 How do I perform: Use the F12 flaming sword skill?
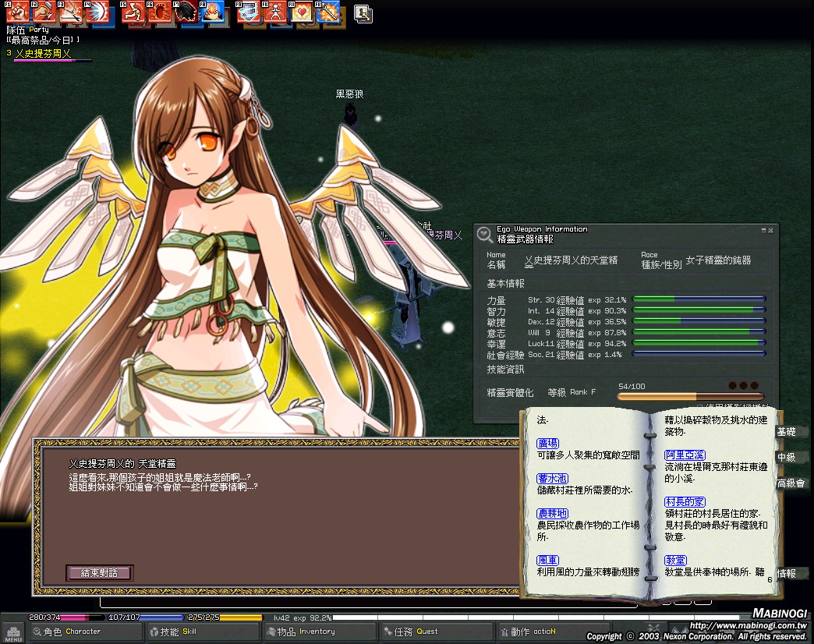[x=330, y=12]
